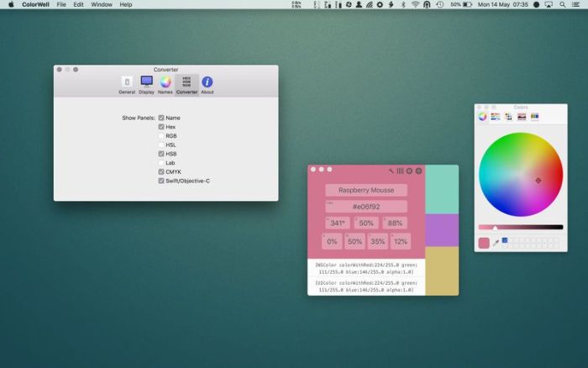Viewport: 588px width, 368px height.
Task: Show the About preferences pane
Action: click(207, 84)
